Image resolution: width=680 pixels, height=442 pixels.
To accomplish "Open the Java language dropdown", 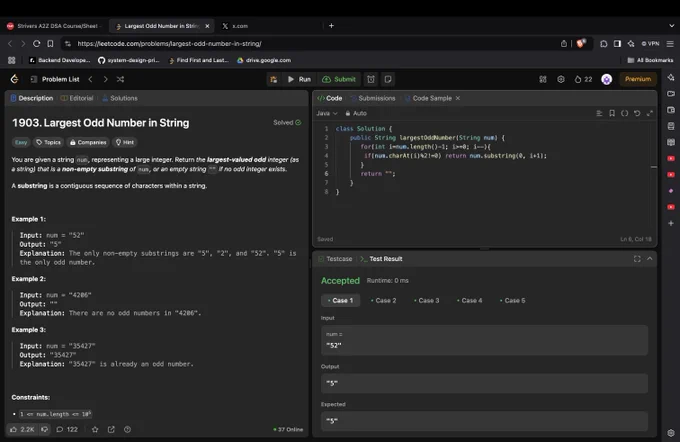I will pos(327,113).
